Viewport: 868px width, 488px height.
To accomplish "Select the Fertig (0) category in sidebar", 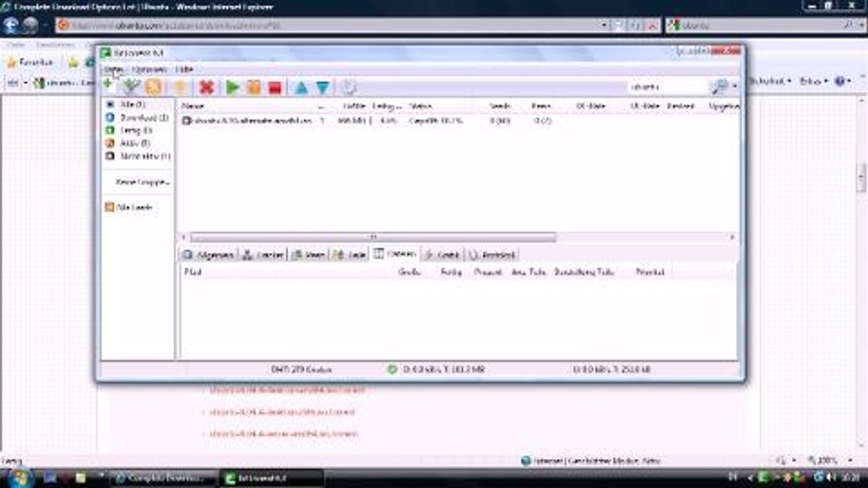I will point(129,130).
